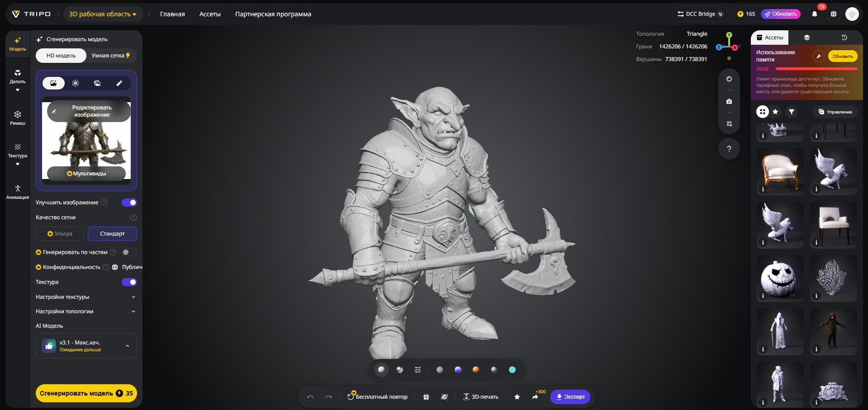868x410 pixels.
Task: Click the wrench icon in memory usage banner
Action: pos(818,56)
